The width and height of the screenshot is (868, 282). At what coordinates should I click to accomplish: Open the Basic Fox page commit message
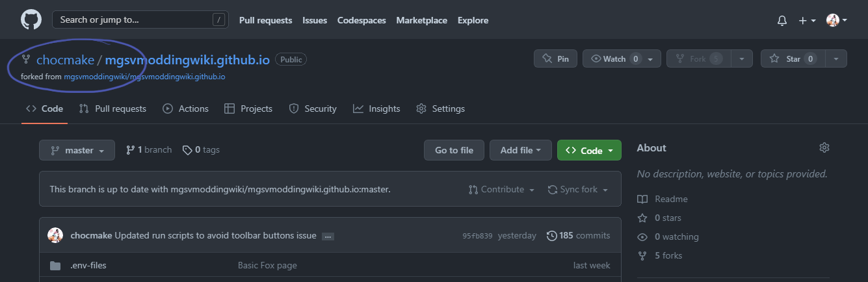tap(267, 265)
